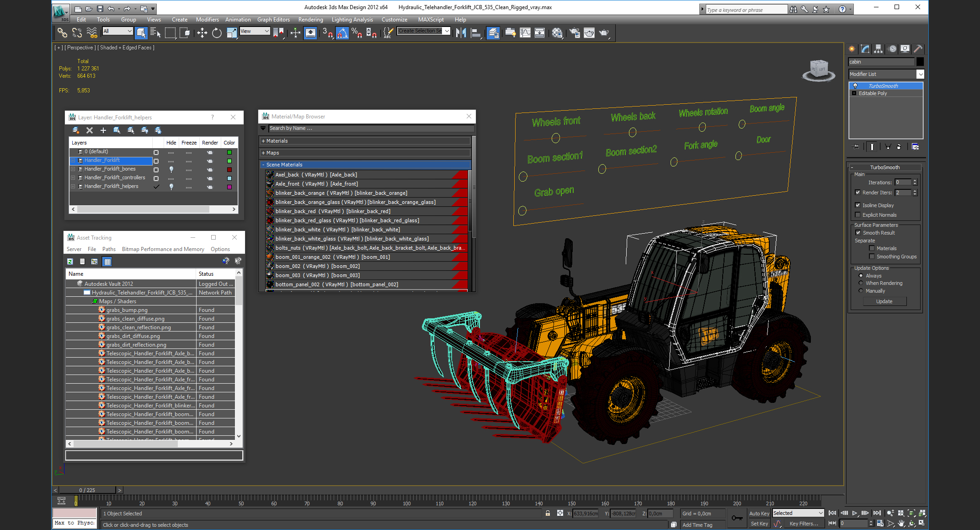Screen dimensions: 980x530
Task: Select the When Rendering update option
Action: 861,283
